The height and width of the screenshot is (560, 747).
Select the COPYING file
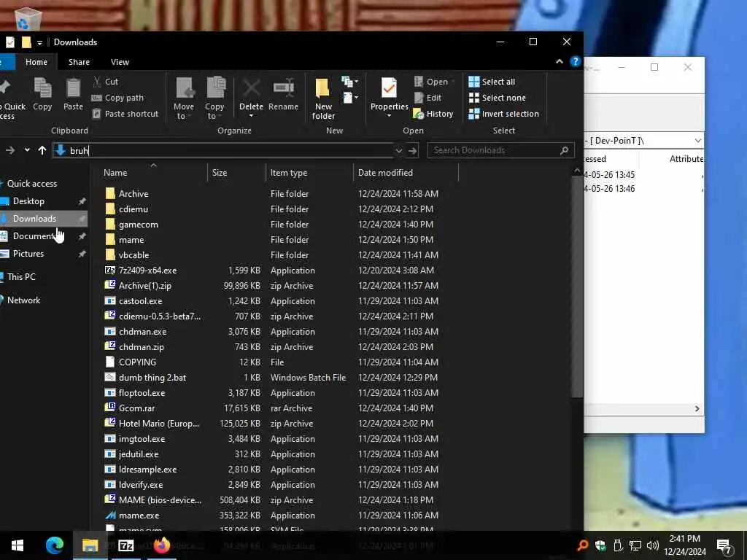[137, 362]
